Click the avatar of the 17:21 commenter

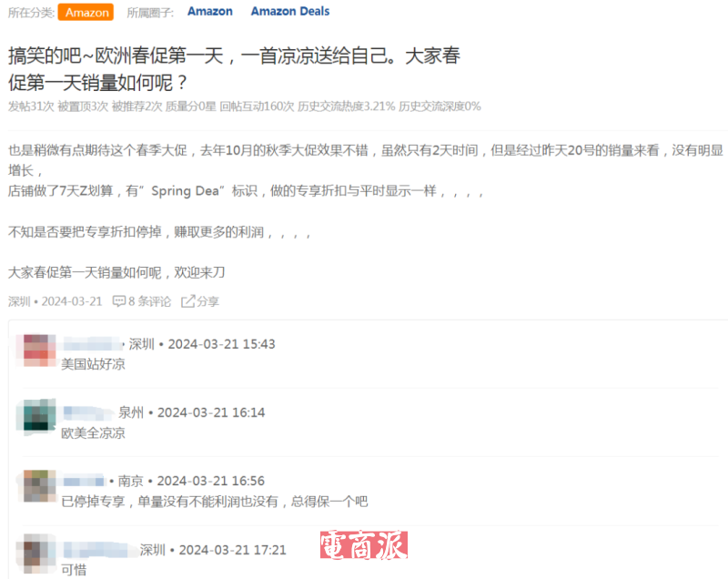(36, 554)
